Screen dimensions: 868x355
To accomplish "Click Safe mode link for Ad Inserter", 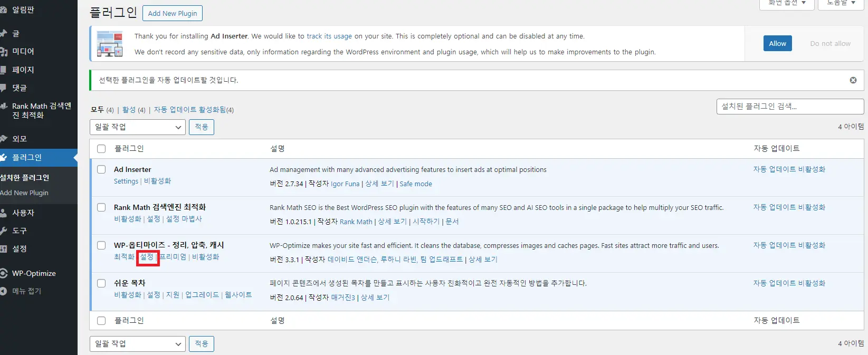I will tap(416, 184).
